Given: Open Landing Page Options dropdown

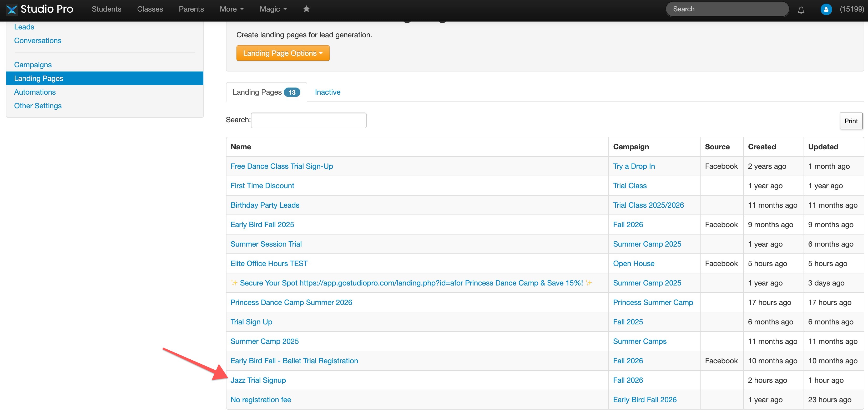Looking at the screenshot, I should click(x=283, y=53).
